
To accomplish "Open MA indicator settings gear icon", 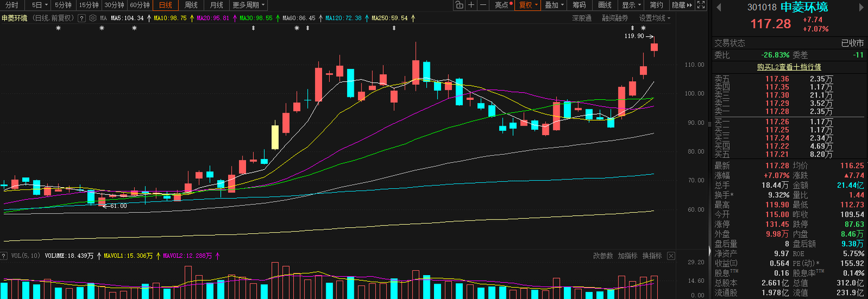I will coord(92,18).
